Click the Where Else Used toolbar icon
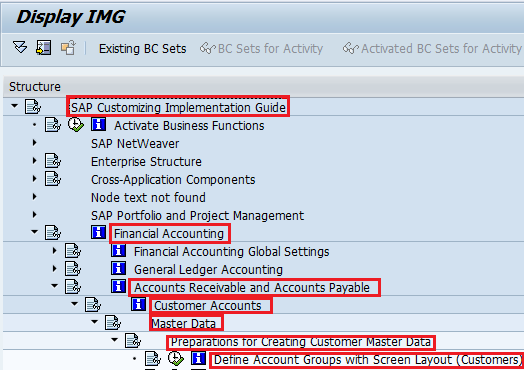Screen dimensions: 524x370 click(x=43, y=47)
